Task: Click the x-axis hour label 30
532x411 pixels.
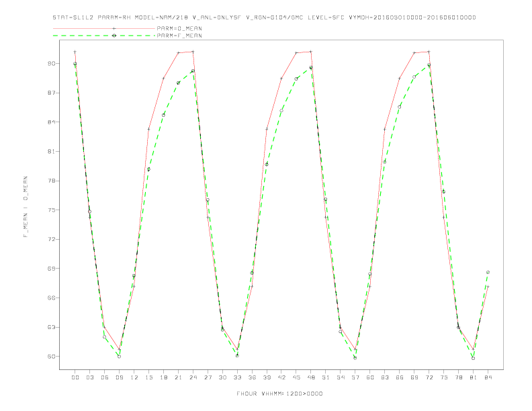Action: click(222, 377)
